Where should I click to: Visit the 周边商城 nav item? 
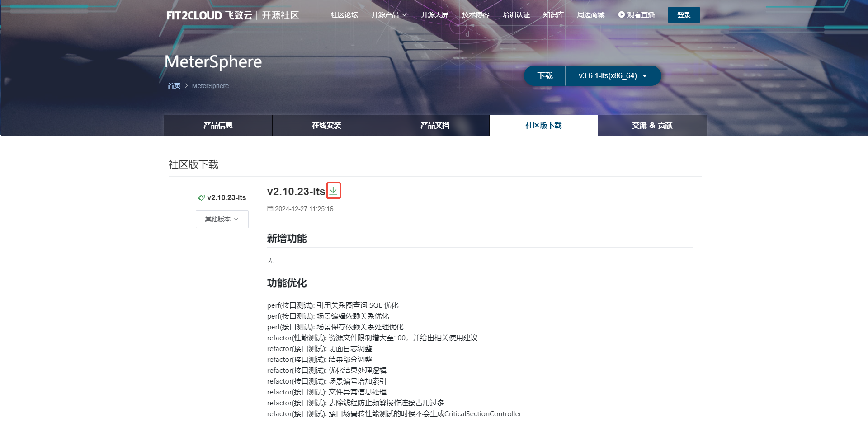pyautogui.click(x=591, y=15)
